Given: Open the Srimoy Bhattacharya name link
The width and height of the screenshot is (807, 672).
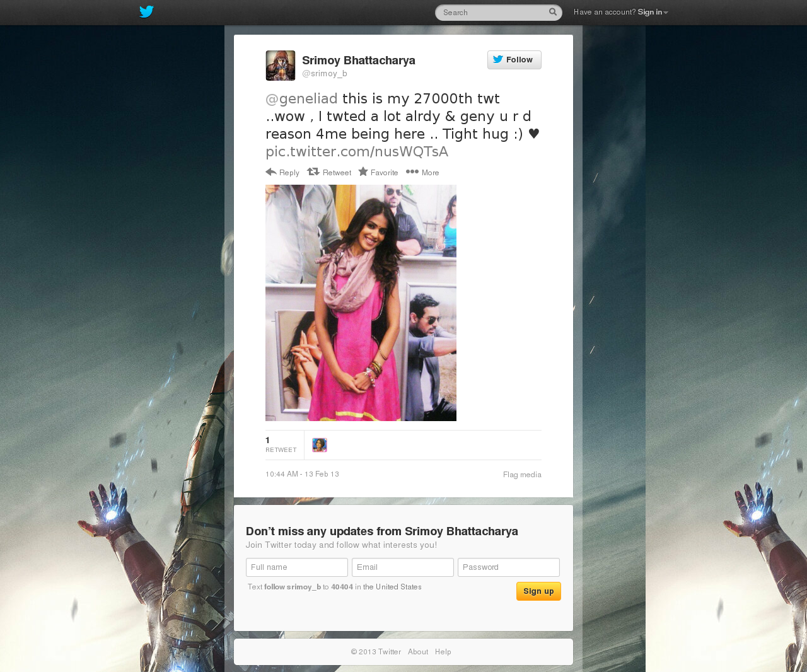Looking at the screenshot, I should pos(359,61).
